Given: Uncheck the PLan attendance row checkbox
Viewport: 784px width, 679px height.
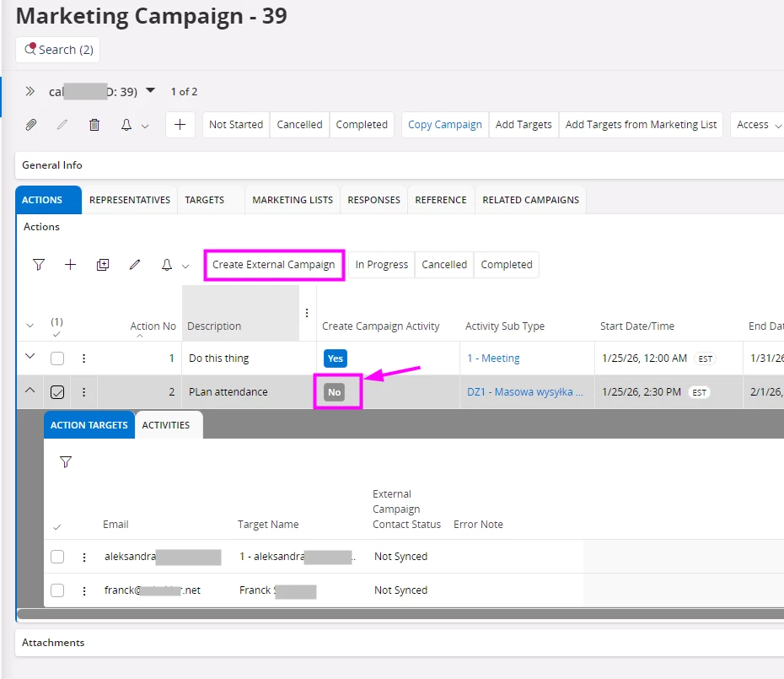Looking at the screenshot, I should click(x=57, y=392).
